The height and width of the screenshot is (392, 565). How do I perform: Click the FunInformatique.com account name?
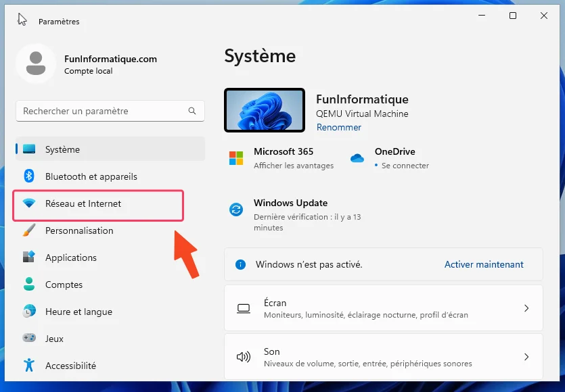click(110, 59)
